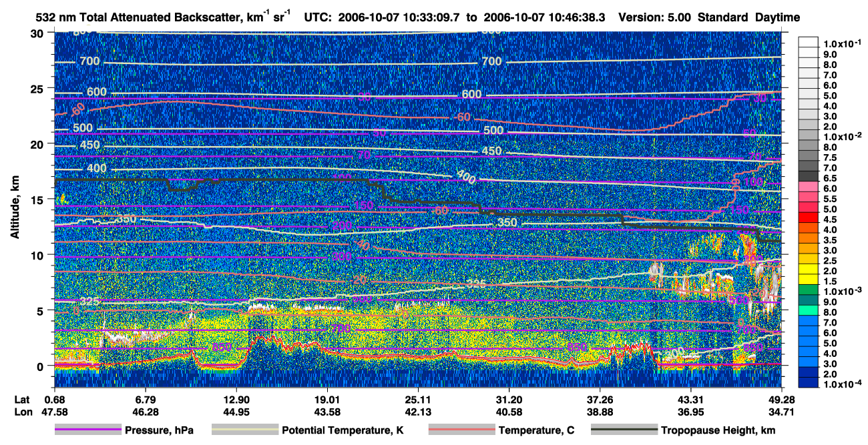
Task: Click the 1.0x10-1 colorbar label
Action: point(843,43)
